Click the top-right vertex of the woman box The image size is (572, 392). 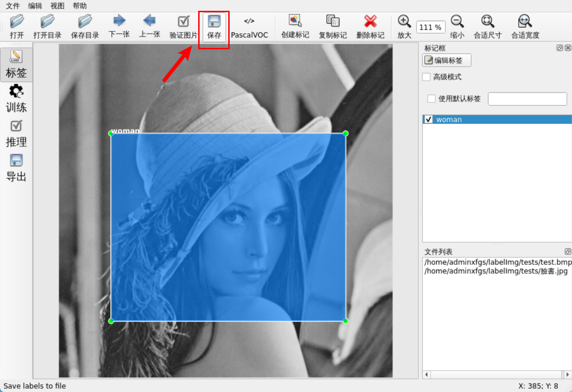point(346,133)
